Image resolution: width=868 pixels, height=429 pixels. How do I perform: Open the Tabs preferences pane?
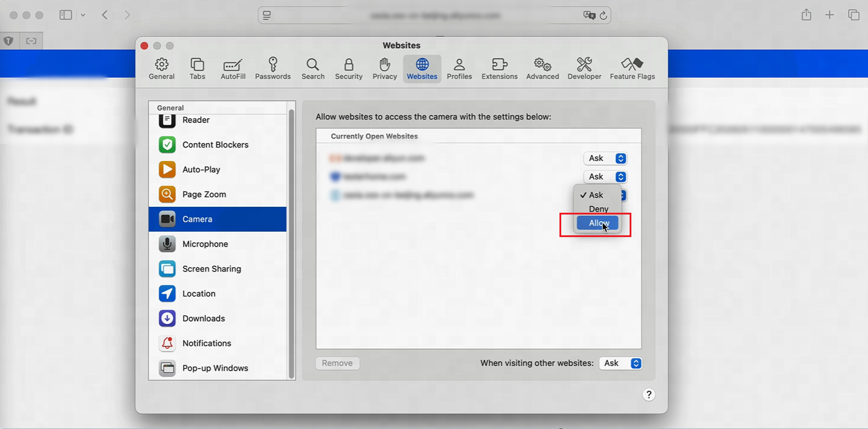197,69
